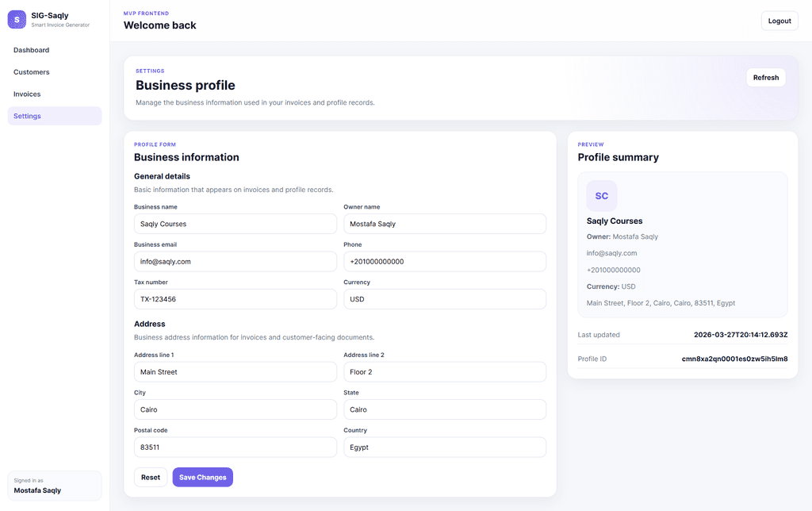Focus the Business name field
The image size is (812, 511).
pyautogui.click(x=235, y=224)
